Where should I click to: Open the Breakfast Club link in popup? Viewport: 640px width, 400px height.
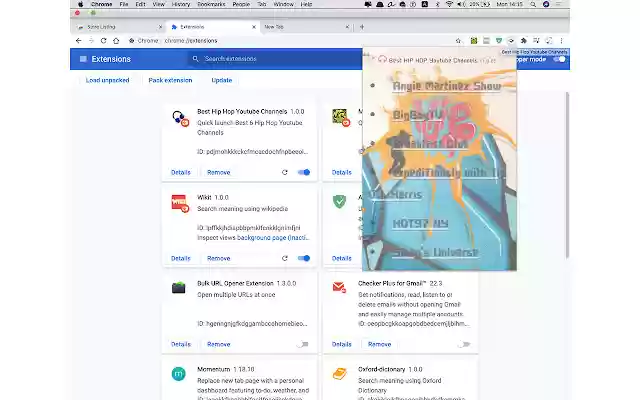430,144
